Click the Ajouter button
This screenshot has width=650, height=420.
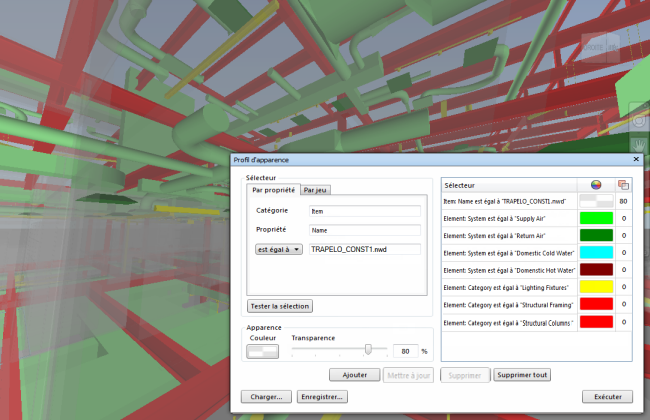pos(354,375)
